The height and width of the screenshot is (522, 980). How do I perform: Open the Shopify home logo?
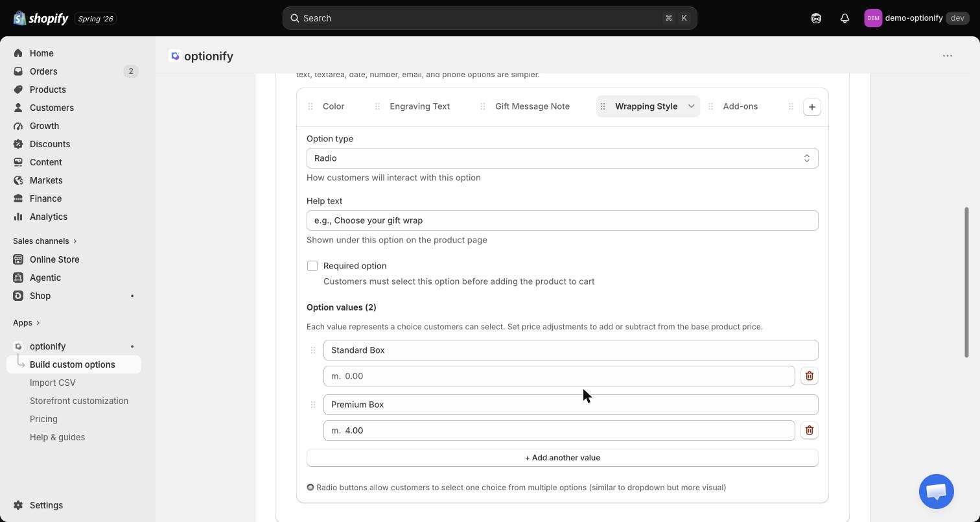pyautogui.click(x=41, y=18)
